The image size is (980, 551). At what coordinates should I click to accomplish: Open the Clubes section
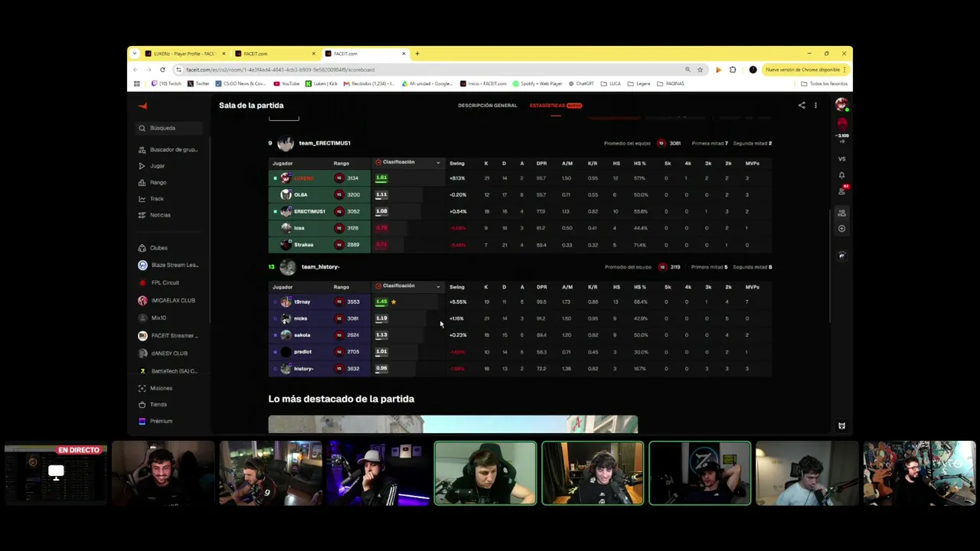(152, 248)
